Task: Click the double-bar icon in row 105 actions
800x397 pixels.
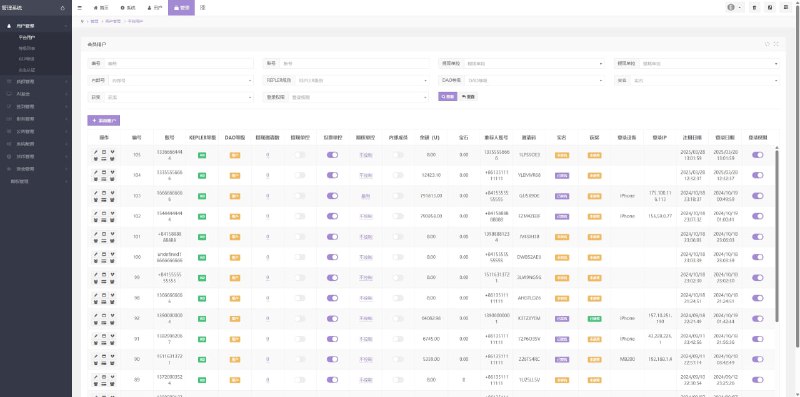Action: click(104, 159)
